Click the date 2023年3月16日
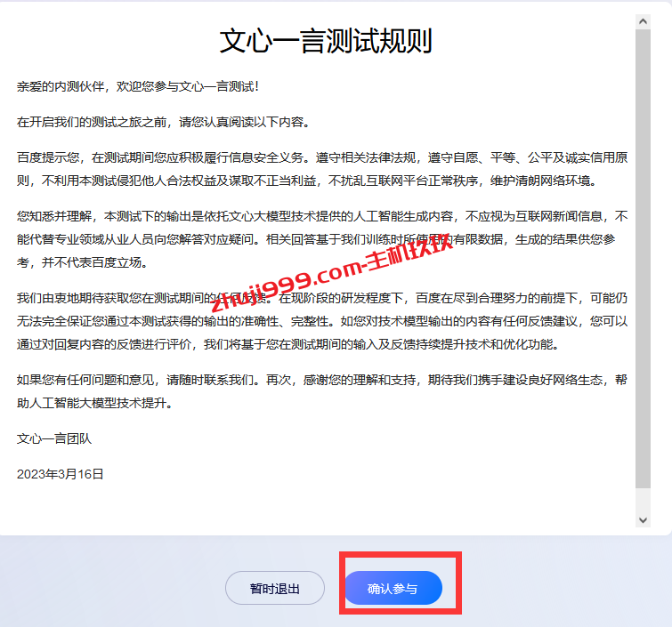The image size is (672, 627). 61,474
